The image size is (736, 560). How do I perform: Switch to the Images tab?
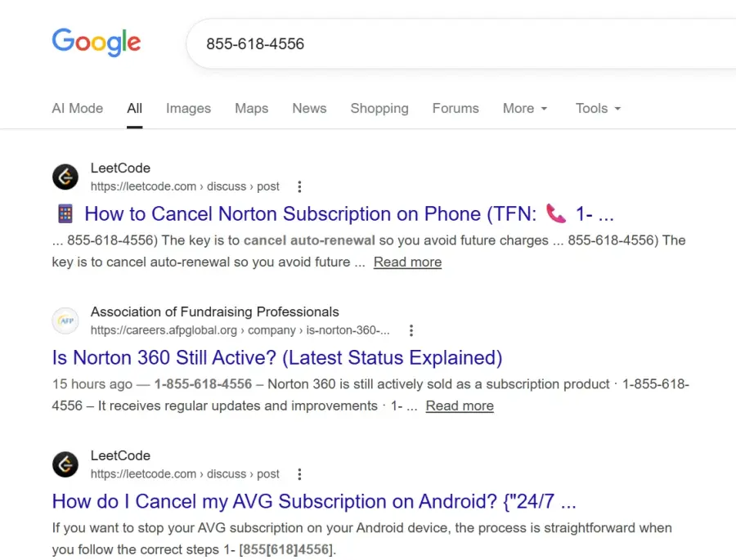pyautogui.click(x=188, y=108)
